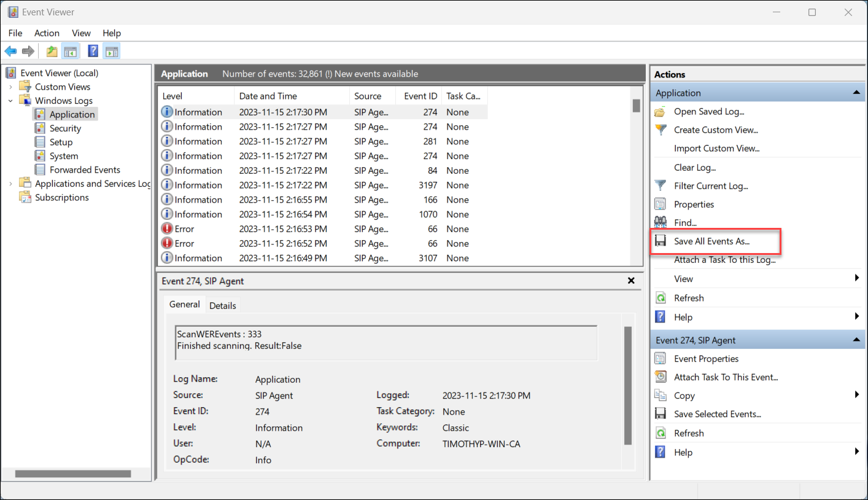The height and width of the screenshot is (500, 868).
Task: Sort by the Level column header
Action: [x=196, y=96]
